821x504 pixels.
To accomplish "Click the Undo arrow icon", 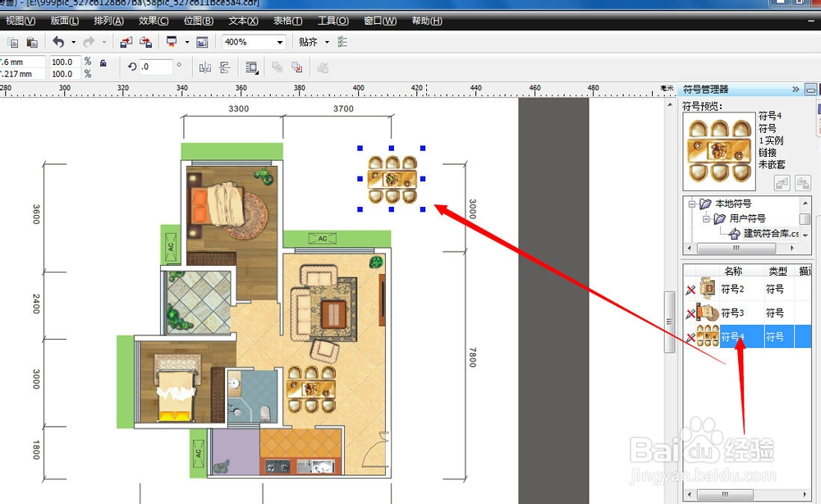I will 58,42.
